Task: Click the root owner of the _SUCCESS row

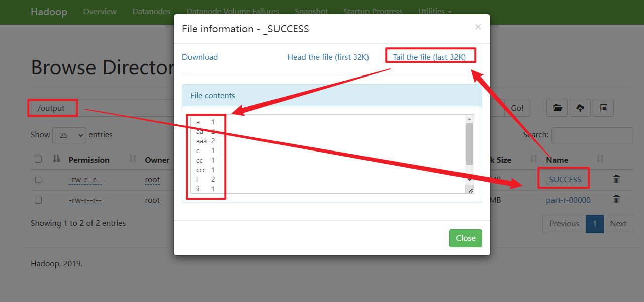Action: 152,180
